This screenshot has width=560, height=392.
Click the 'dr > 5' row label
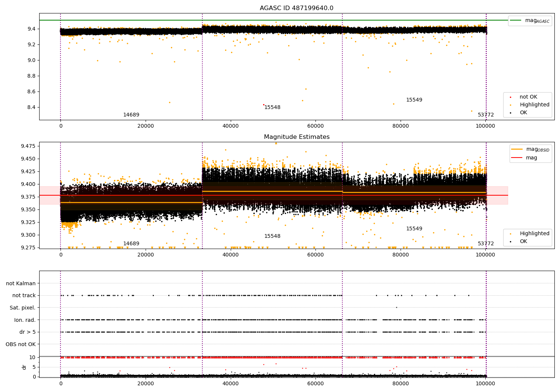coord(28,332)
